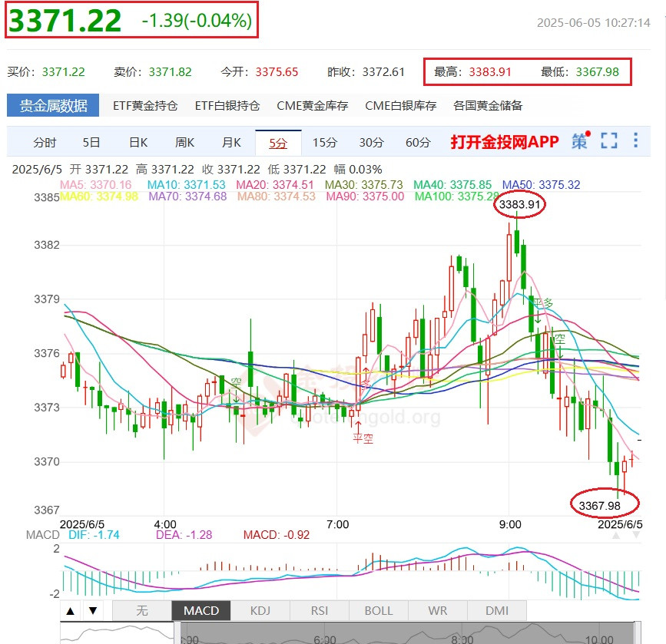Image resolution: width=666 pixels, height=644 pixels.
Task: Switch to 月K chart tab
Action: click(231, 143)
